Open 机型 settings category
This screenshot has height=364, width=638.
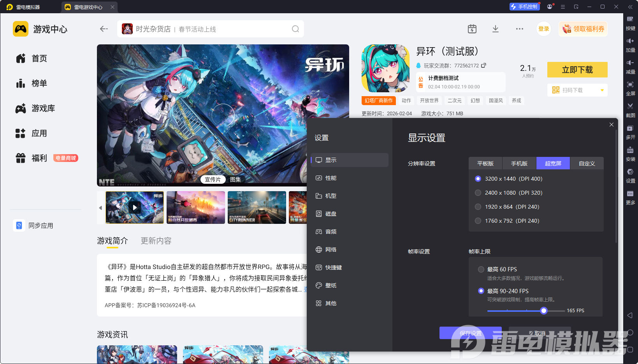pyautogui.click(x=350, y=196)
